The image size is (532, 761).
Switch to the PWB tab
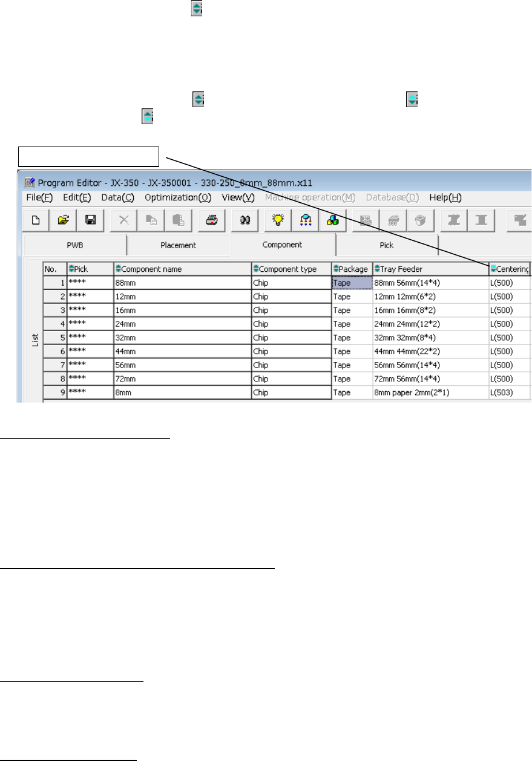click(74, 245)
